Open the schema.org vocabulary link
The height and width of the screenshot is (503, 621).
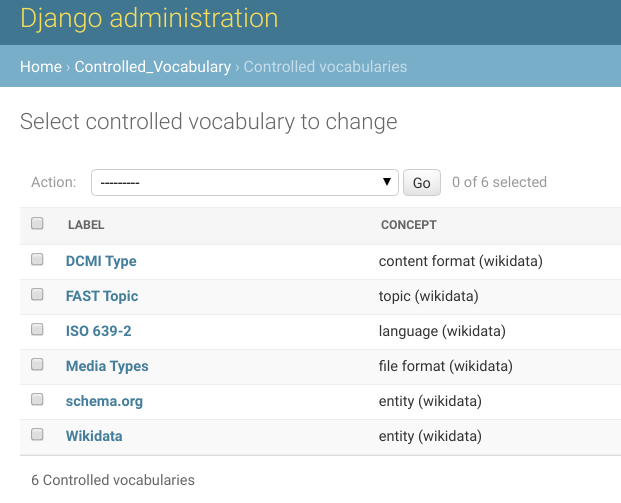[x=104, y=401]
